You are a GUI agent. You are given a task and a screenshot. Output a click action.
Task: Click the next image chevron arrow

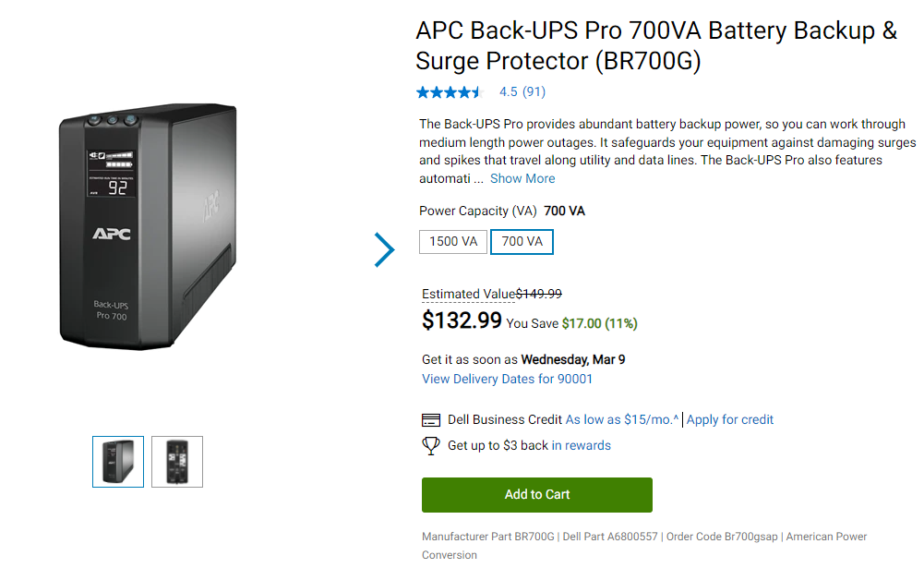coord(384,249)
